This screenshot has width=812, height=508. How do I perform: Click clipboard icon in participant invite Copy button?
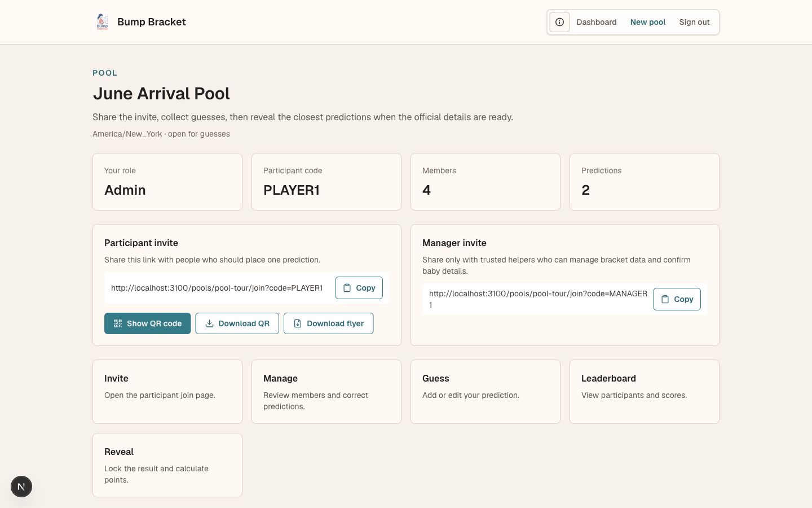(x=347, y=288)
